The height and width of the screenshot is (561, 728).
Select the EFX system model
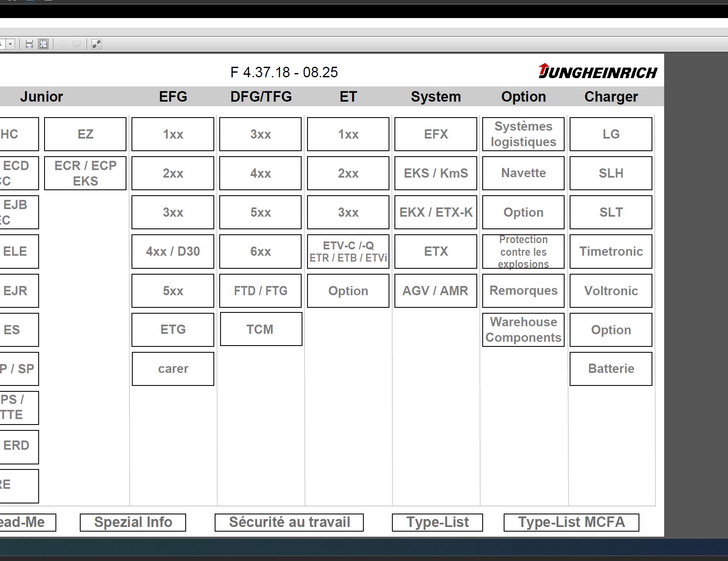pos(435,134)
